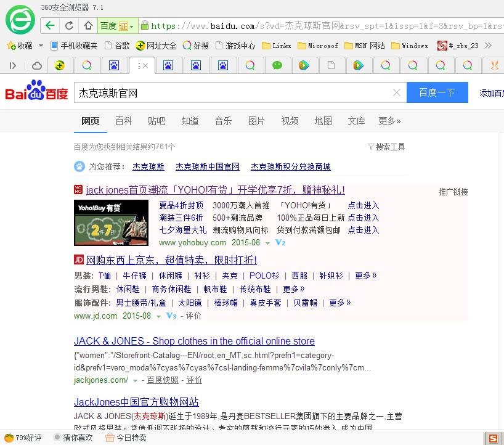The height and width of the screenshot is (445, 504).
Task: Click the 百度一下 search button
Action: pyautogui.click(x=437, y=92)
